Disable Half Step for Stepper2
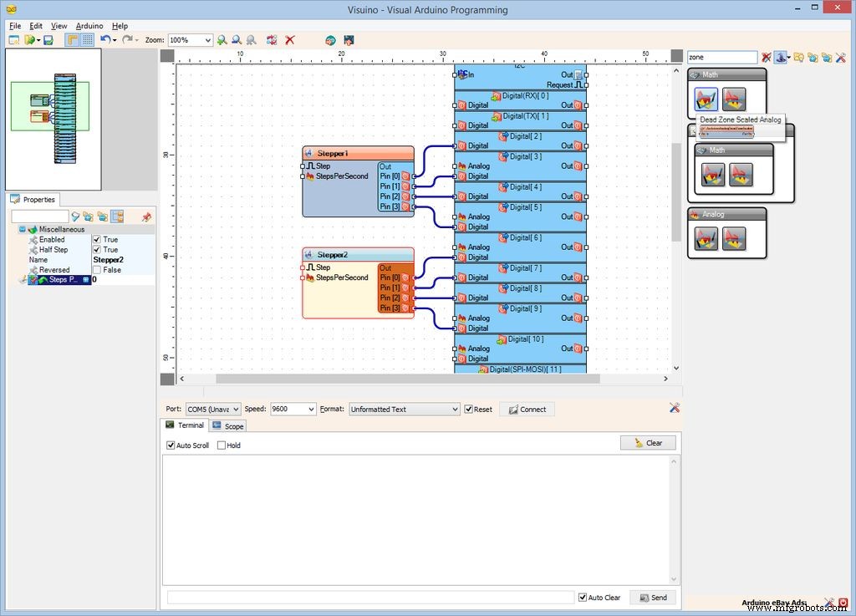Image resolution: width=856 pixels, height=616 pixels. coord(99,249)
